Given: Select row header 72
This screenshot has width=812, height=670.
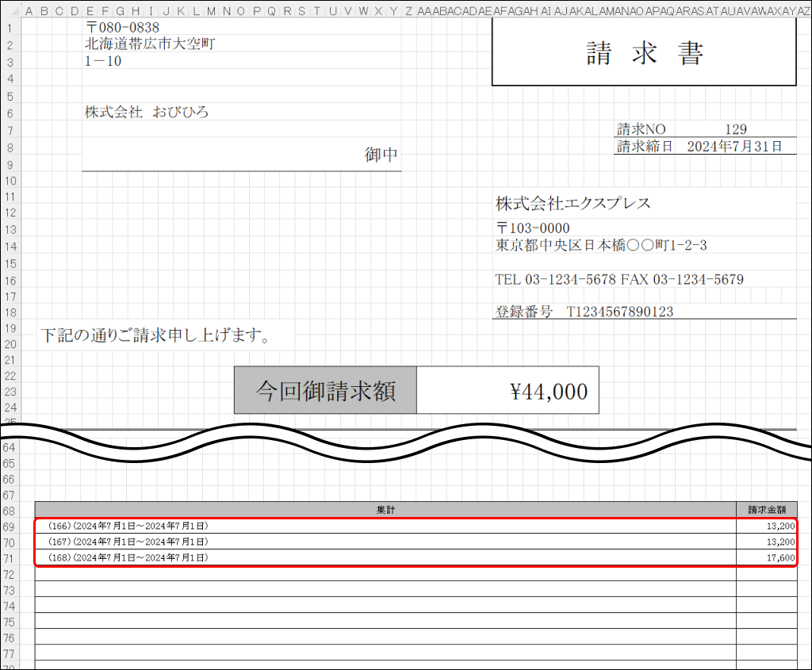Looking at the screenshot, I should [10, 575].
